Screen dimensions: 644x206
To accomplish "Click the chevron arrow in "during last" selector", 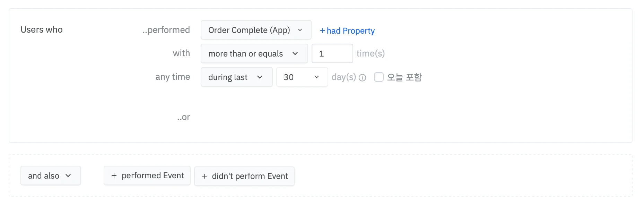I will pyautogui.click(x=260, y=77).
